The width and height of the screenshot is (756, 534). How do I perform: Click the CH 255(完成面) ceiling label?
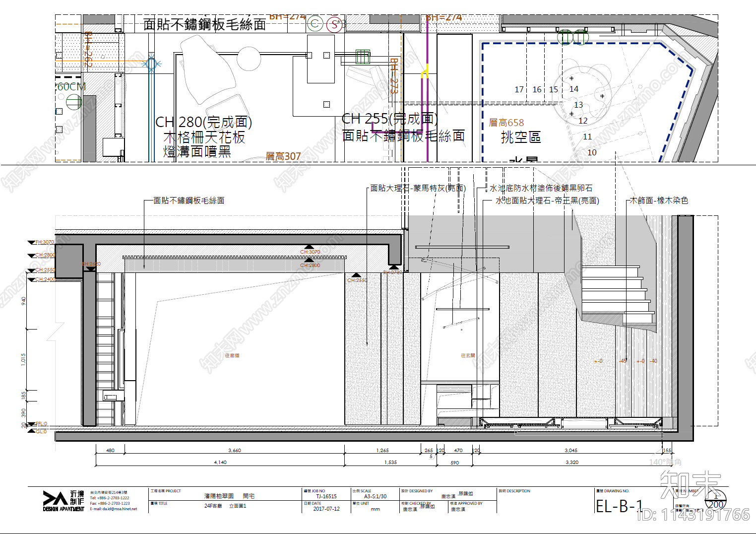pyautogui.click(x=390, y=119)
